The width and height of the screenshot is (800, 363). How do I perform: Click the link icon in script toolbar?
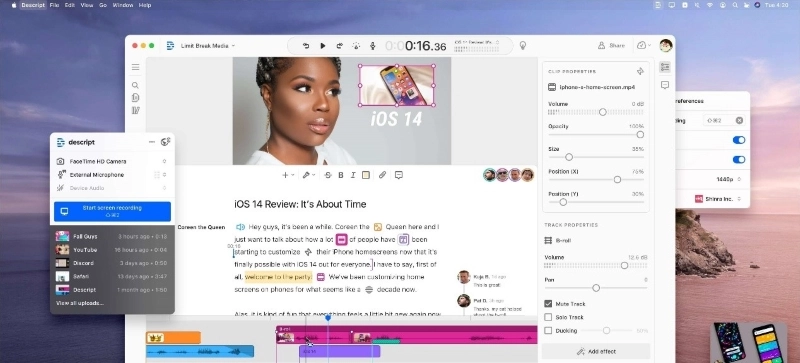(x=382, y=175)
